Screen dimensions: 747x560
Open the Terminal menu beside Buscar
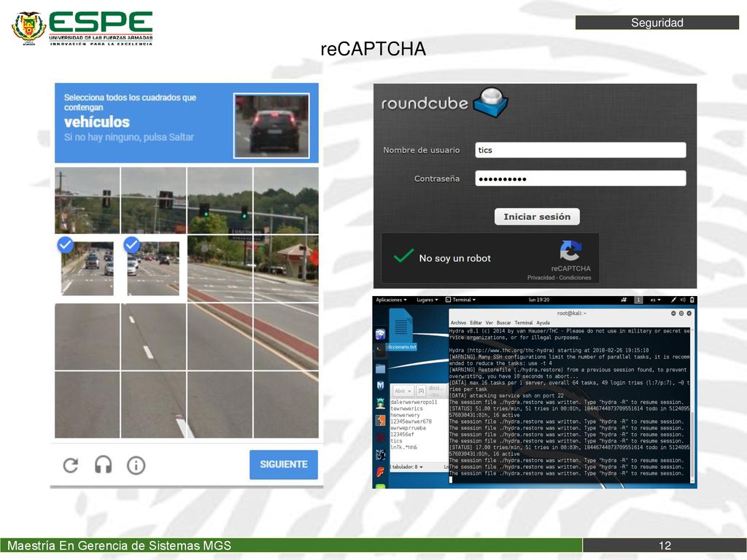pos(524,322)
